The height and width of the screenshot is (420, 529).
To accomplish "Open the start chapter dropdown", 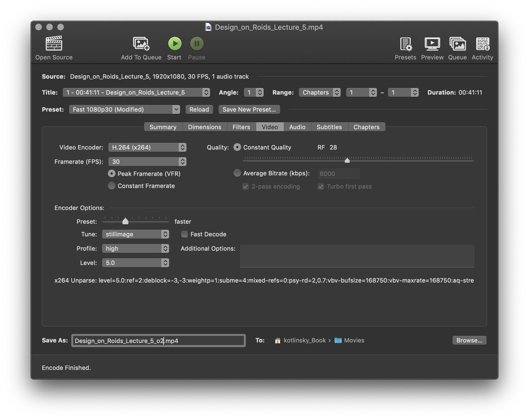I will click(x=362, y=93).
